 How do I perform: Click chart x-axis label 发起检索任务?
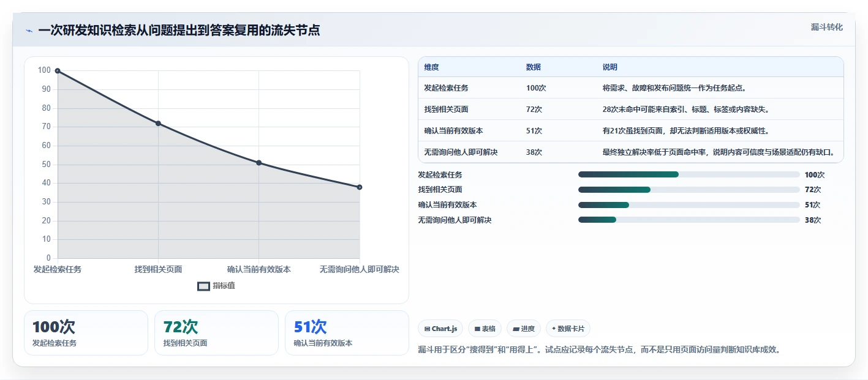58,270
